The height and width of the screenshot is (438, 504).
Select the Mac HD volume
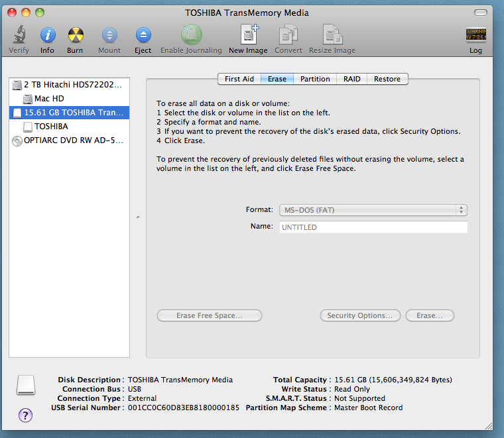[x=70, y=99]
